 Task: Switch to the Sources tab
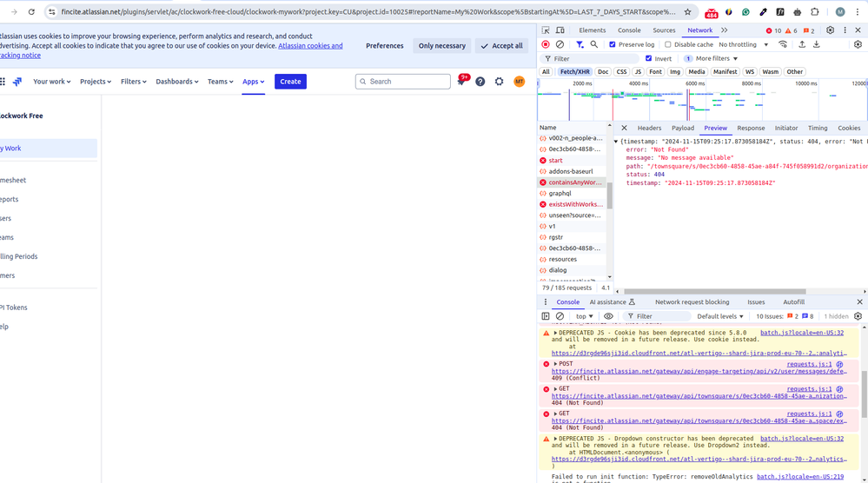coord(664,30)
